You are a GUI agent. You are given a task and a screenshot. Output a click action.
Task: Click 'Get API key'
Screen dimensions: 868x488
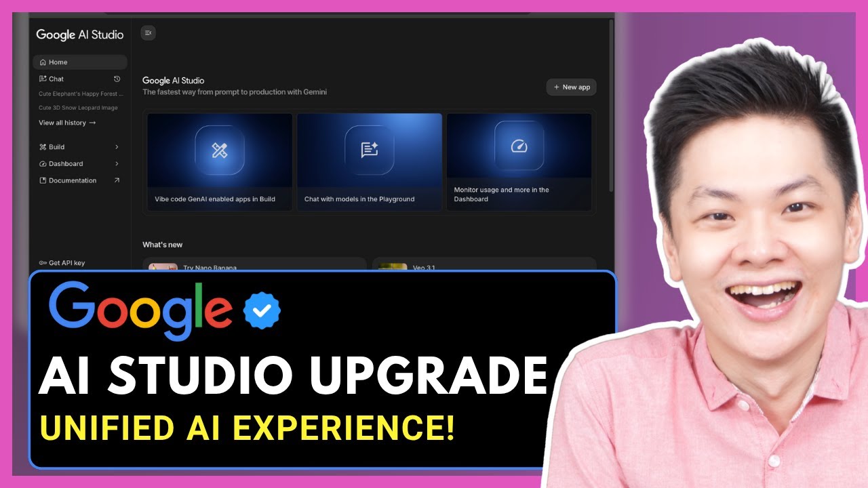click(66, 263)
